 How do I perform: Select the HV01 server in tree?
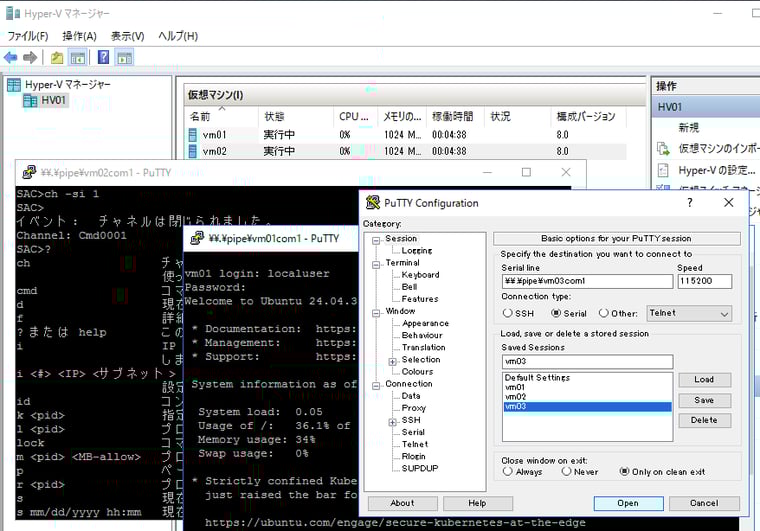(x=53, y=100)
